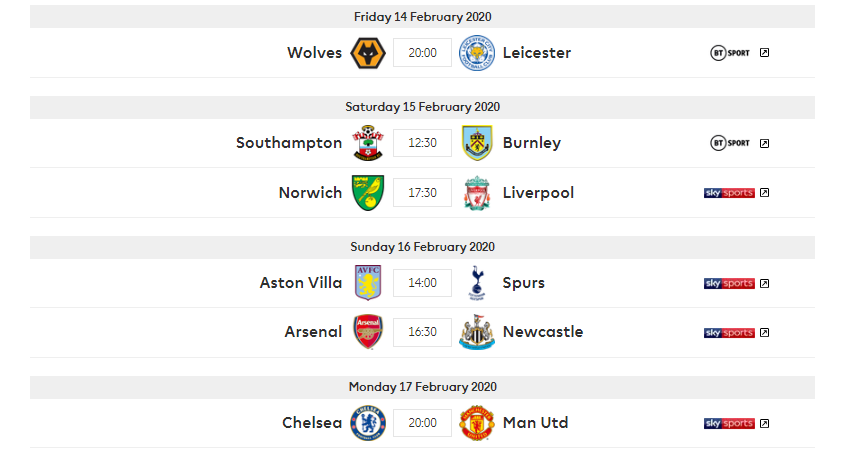This screenshot has height=461, width=846.
Task: Click the Arsenal team name
Action: point(313,332)
